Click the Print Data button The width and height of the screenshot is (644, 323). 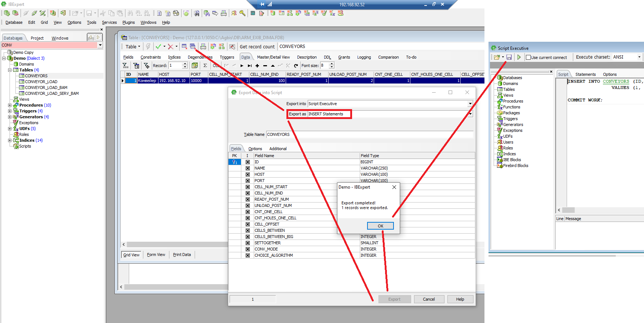tap(182, 255)
